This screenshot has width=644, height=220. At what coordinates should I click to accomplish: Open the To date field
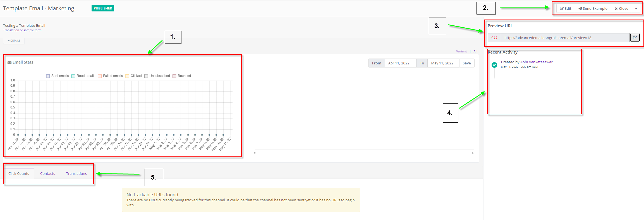443,63
